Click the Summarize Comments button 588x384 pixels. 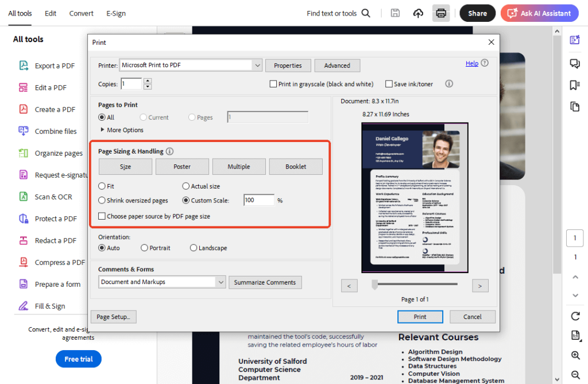[265, 282]
